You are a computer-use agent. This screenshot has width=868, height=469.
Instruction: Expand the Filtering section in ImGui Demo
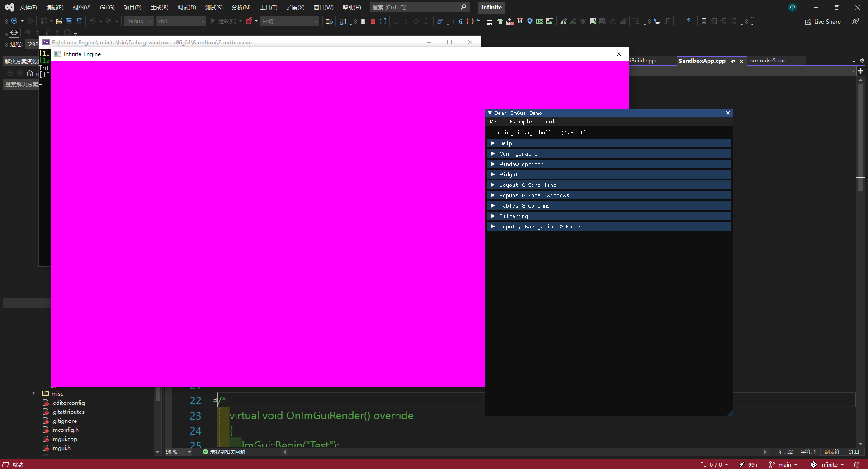coord(609,216)
